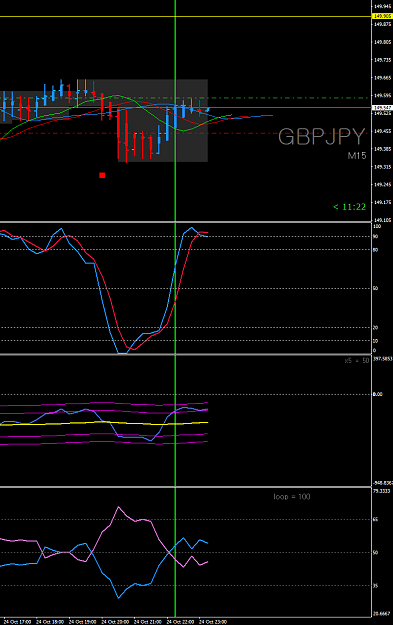The height and width of the screenshot is (625, 393).
Task: Click the 75.3333 scale maximum value
Action: [x=381, y=491]
